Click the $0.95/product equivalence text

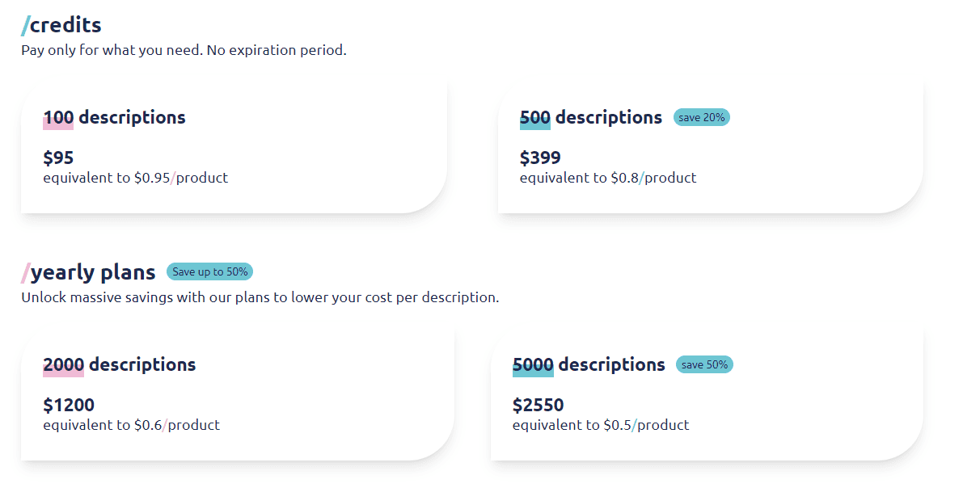click(x=136, y=178)
